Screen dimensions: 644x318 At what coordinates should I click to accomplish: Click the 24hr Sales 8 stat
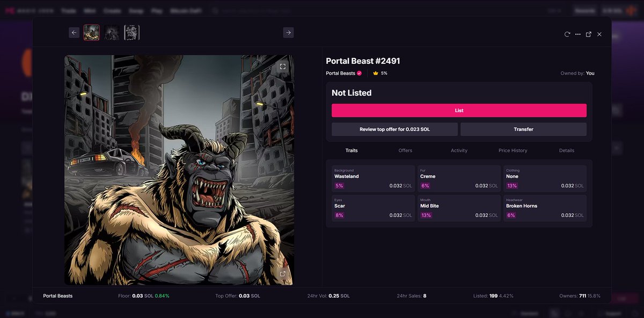pyautogui.click(x=411, y=296)
